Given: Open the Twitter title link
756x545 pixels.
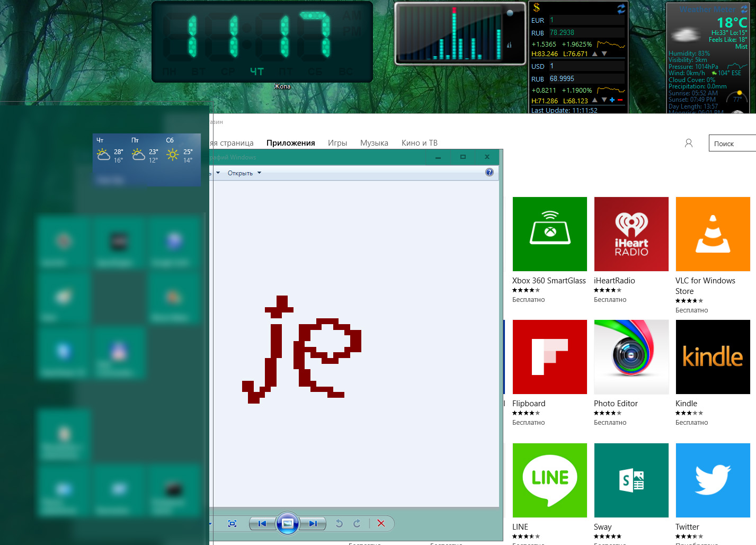Looking at the screenshot, I should pyautogui.click(x=687, y=527).
